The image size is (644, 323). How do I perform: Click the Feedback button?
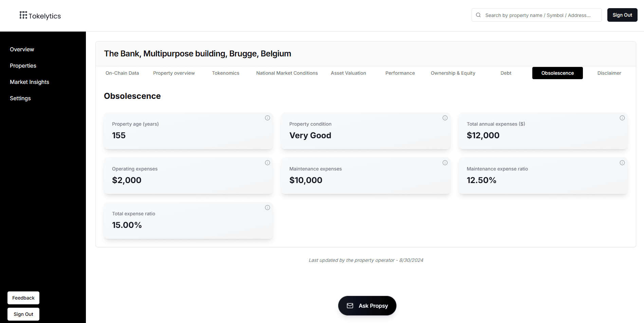pyautogui.click(x=23, y=298)
